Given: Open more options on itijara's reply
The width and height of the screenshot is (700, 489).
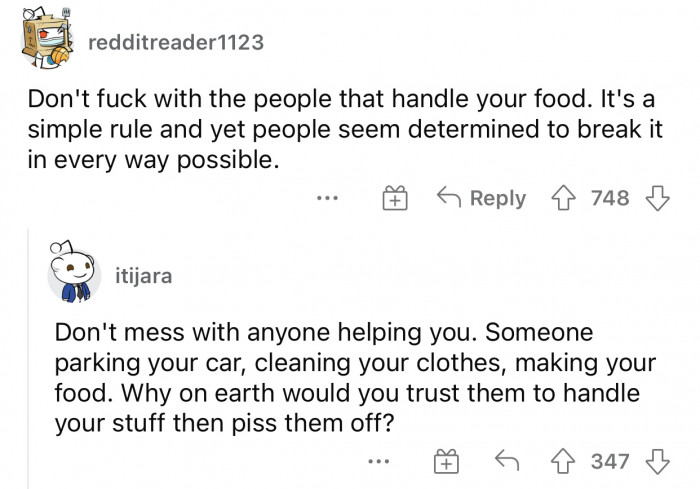Looking at the screenshot, I should (379, 461).
